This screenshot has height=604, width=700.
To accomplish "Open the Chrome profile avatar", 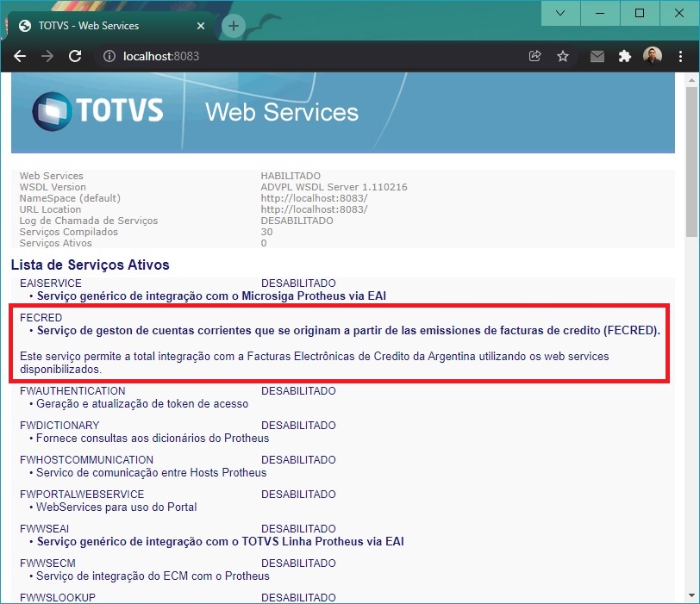I will click(x=653, y=56).
